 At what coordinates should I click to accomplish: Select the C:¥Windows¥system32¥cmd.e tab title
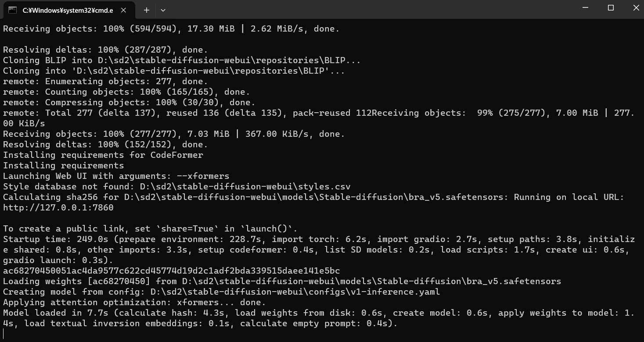(68, 10)
